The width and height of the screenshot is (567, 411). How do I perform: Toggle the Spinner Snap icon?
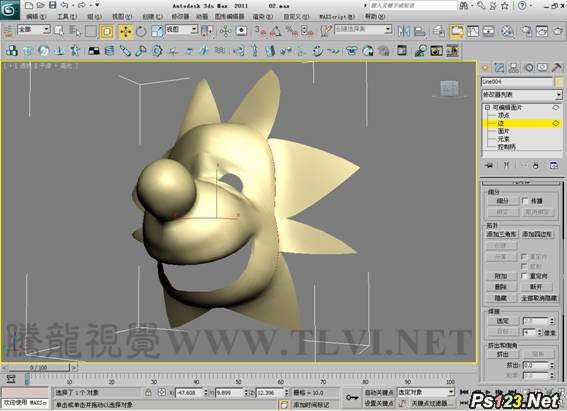click(x=307, y=31)
